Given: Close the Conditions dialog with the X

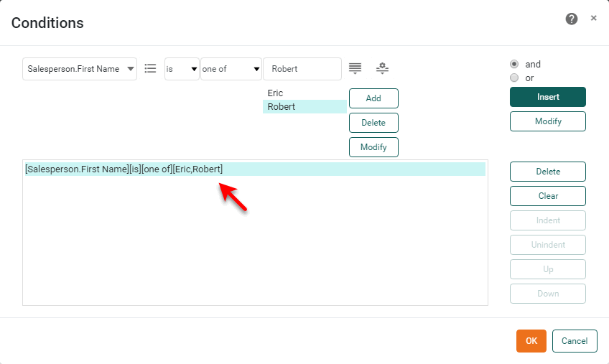Looking at the screenshot, I should coord(593,19).
